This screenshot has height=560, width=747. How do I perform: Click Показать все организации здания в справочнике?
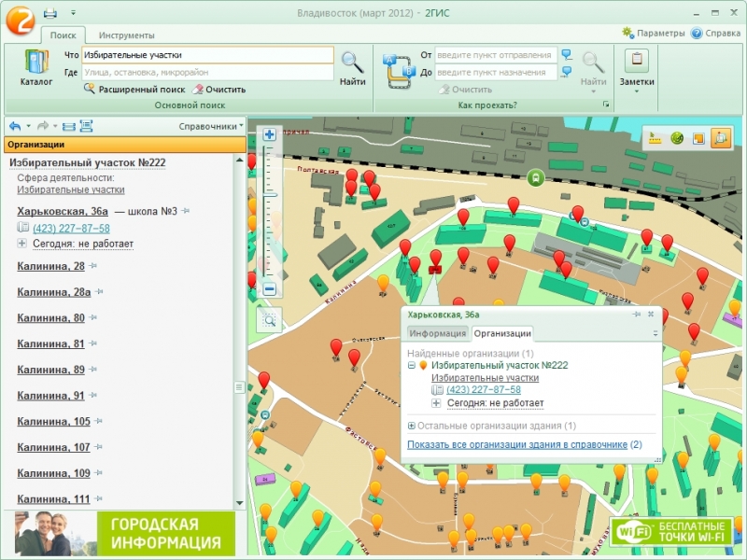516,444
